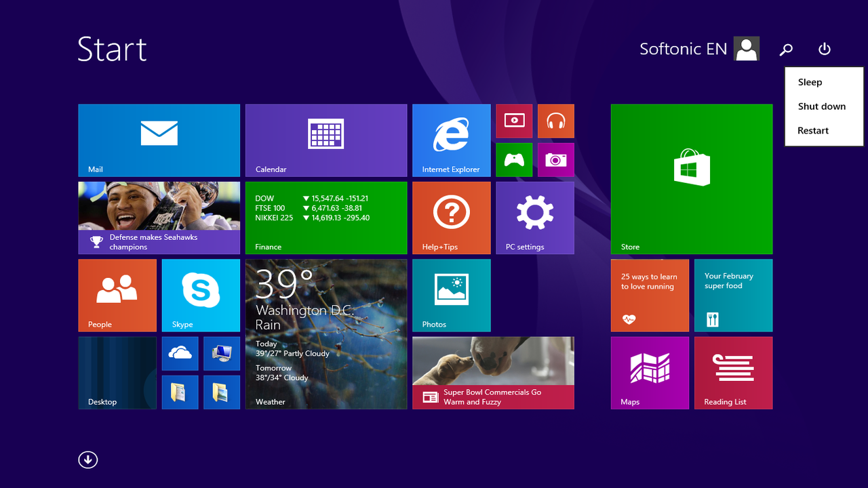
Task: Click the Power button icon
Action: pos(824,49)
